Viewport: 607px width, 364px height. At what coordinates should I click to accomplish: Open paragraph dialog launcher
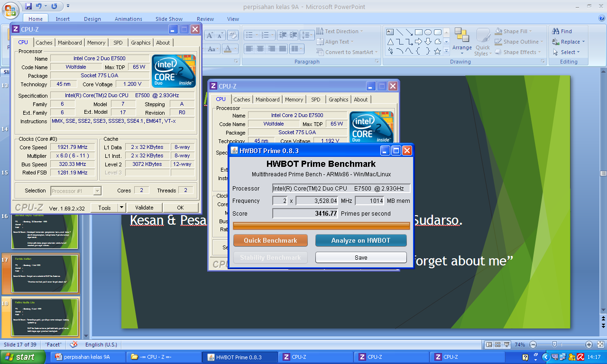pyautogui.click(x=377, y=62)
